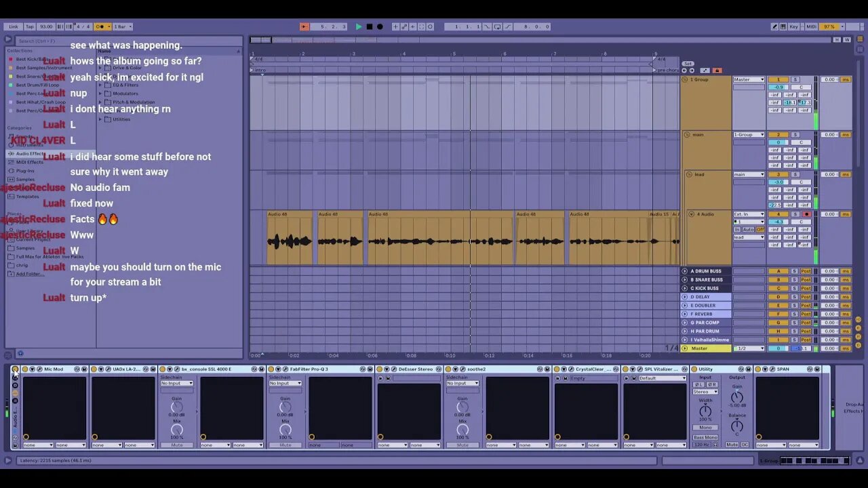The image size is (868, 488).
Task: Click the Utility Mono button
Action: (x=705, y=428)
